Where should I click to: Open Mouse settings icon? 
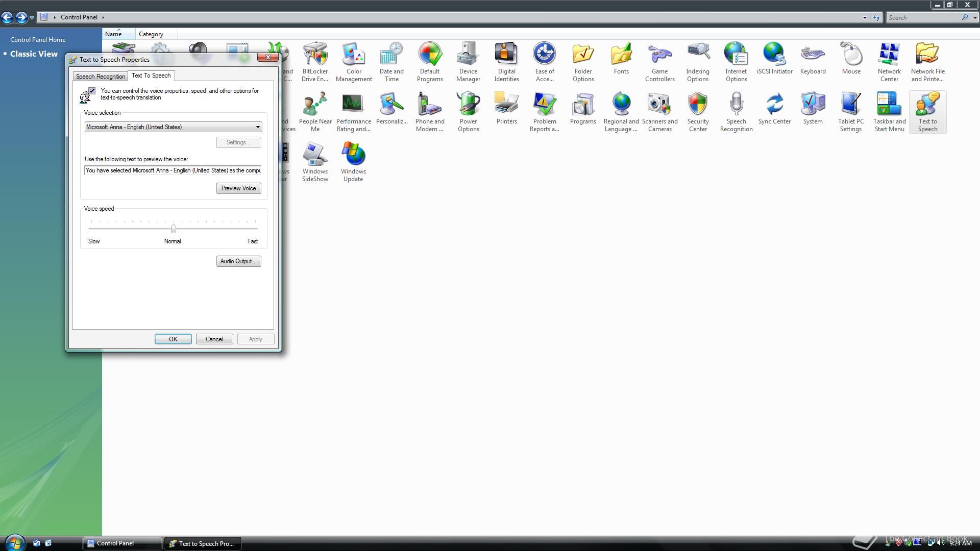851,58
